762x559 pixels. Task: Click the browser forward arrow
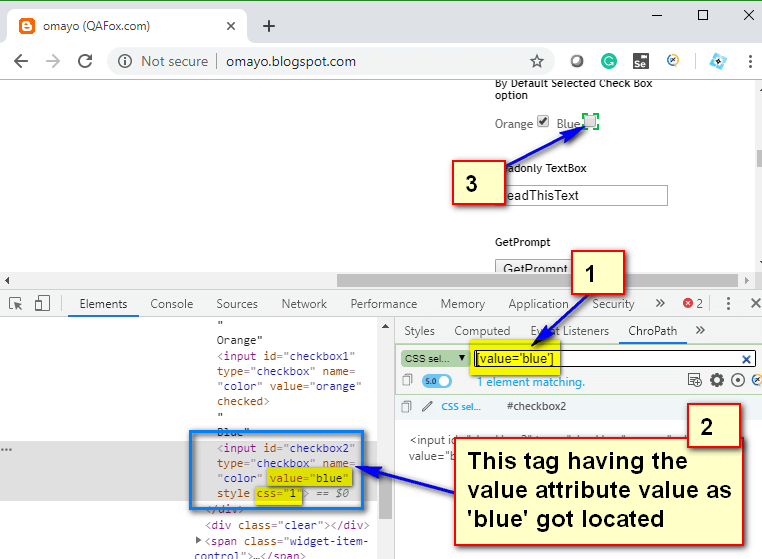click(52, 61)
